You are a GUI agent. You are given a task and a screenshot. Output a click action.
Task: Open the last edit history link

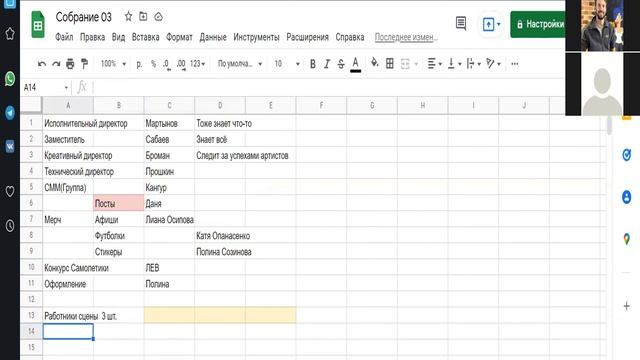406,37
